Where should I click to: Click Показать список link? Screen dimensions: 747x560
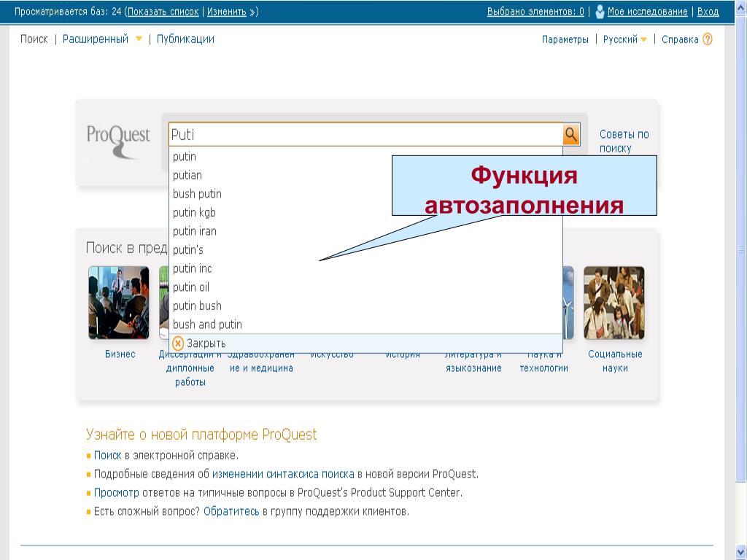(163, 12)
